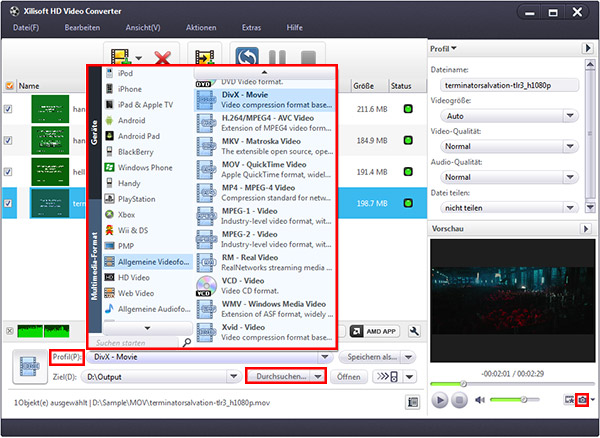Click the preview Play button

coord(440,400)
